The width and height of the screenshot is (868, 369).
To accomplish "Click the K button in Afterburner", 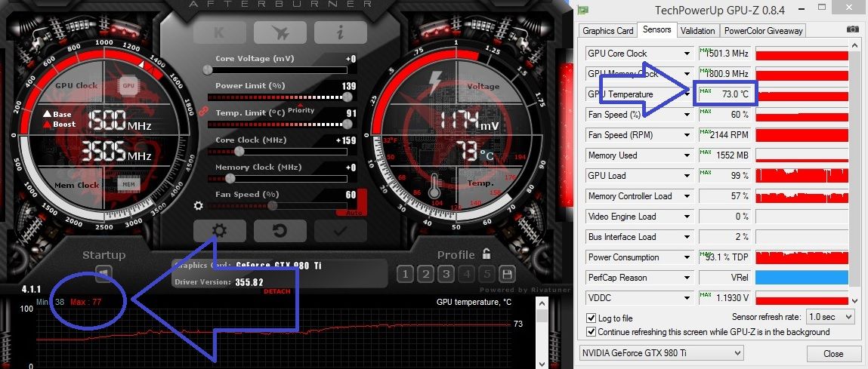I will (220, 32).
